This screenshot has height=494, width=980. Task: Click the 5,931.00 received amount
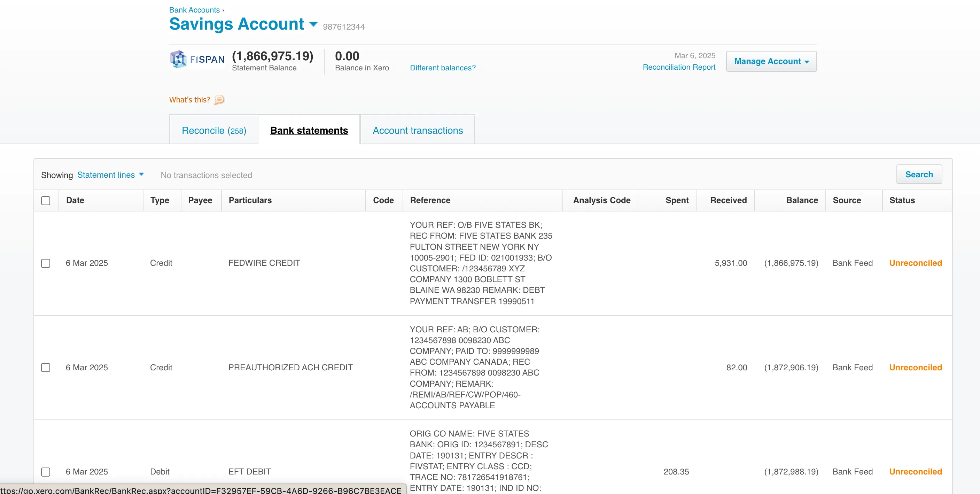[730, 263]
